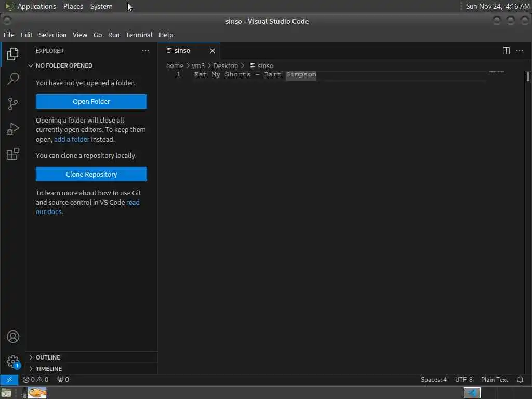Viewport: 532px width, 399px height.
Task: Open the Places system menu
Action: click(73, 6)
